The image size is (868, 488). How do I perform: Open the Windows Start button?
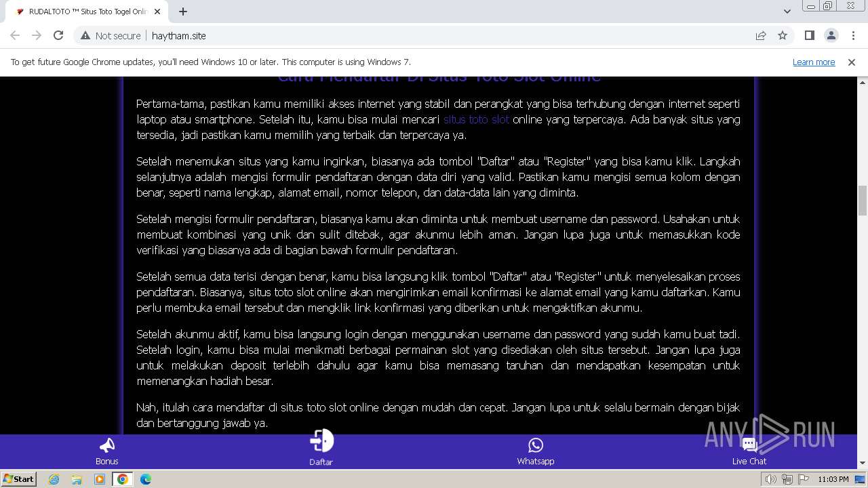click(19, 479)
